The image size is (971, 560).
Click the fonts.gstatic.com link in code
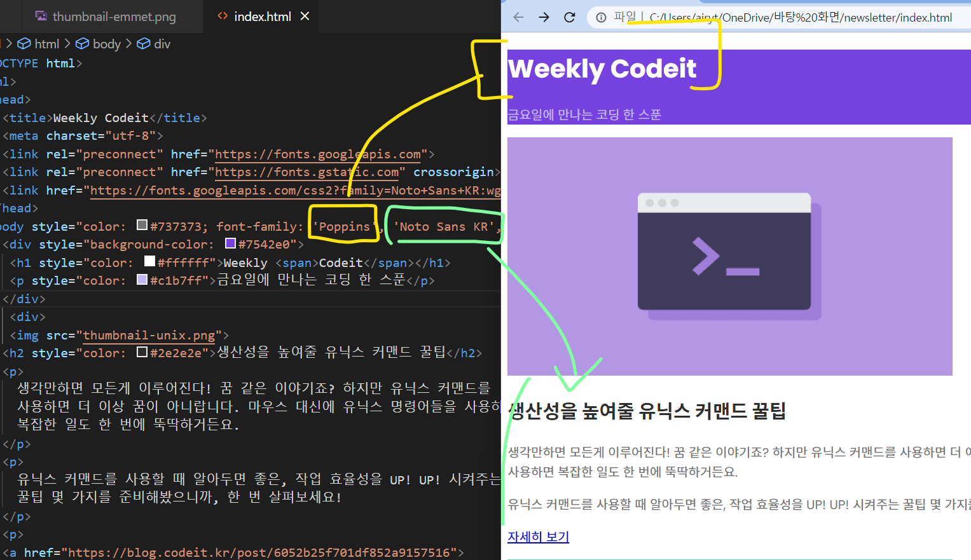[307, 172]
